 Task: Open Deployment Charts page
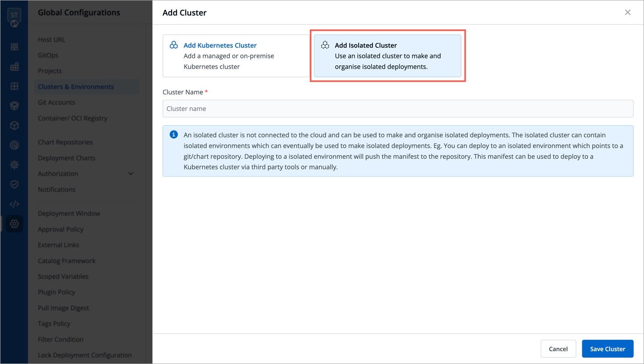[66, 158]
